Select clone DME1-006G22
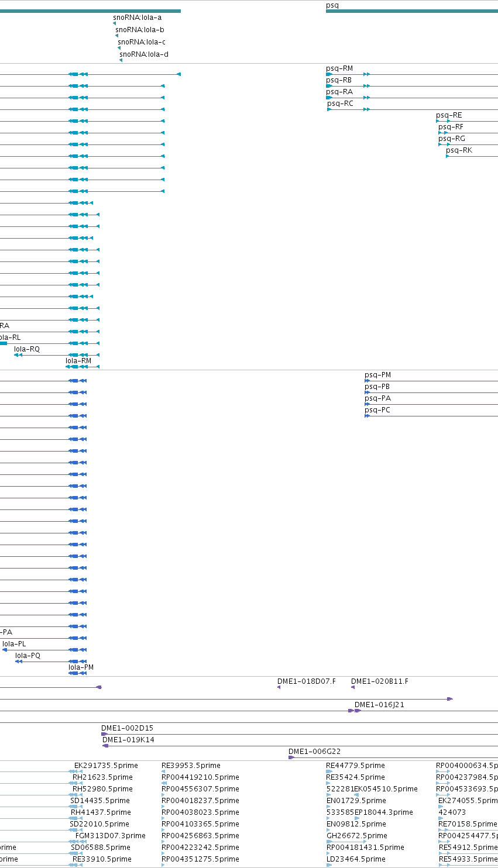 [x=314, y=752]
